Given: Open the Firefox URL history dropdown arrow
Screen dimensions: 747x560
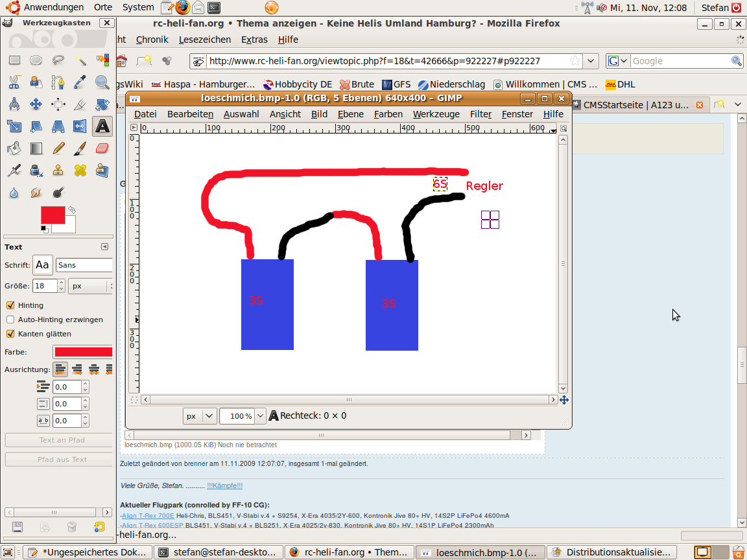Looking at the screenshot, I should click(x=591, y=61).
